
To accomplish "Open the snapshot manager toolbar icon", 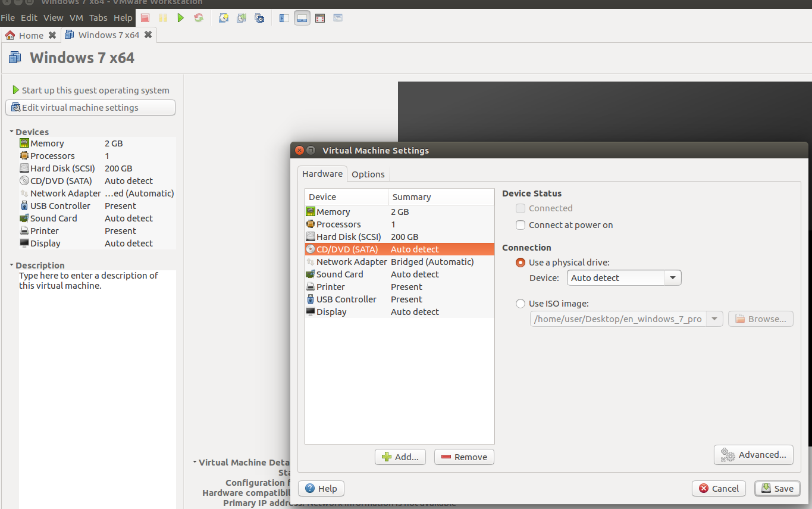I will pyautogui.click(x=259, y=18).
